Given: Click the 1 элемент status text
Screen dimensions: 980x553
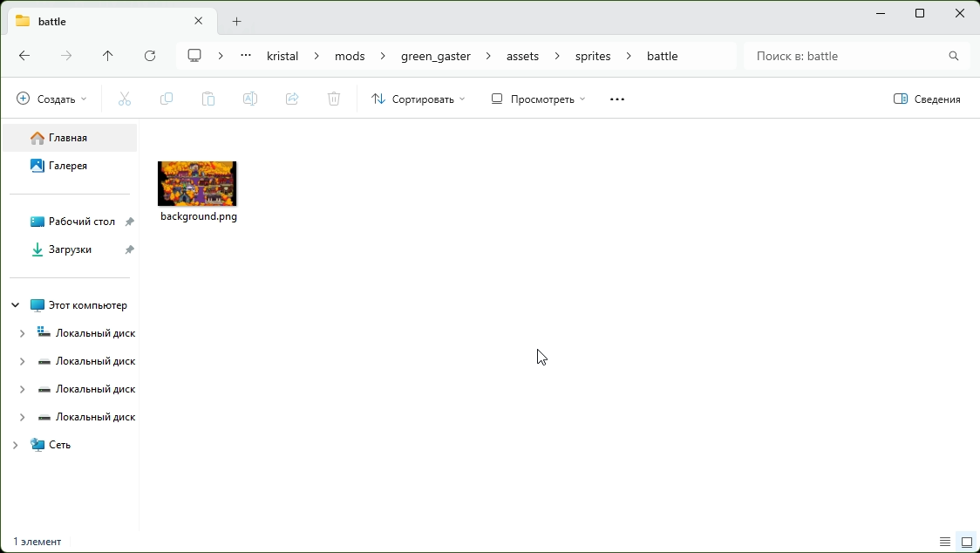Looking at the screenshot, I should click(37, 542).
